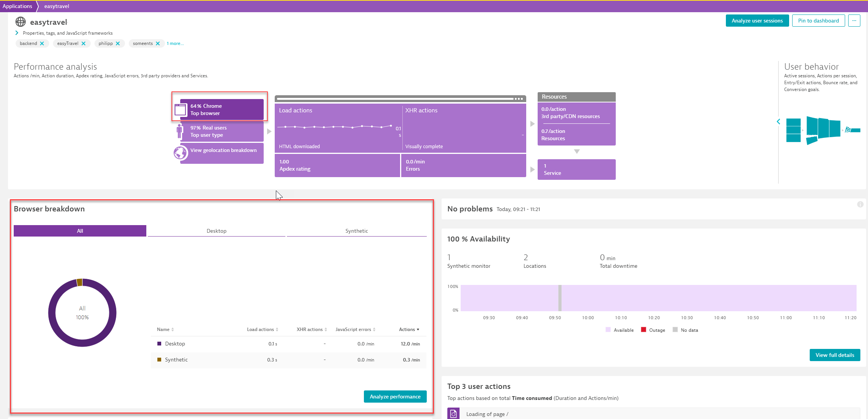The image size is (868, 419).
Task: Open the more options ellipsis menu
Action: [854, 21]
